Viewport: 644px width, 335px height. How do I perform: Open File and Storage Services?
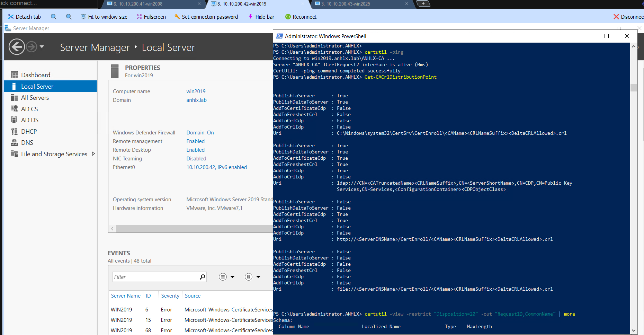click(54, 154)
